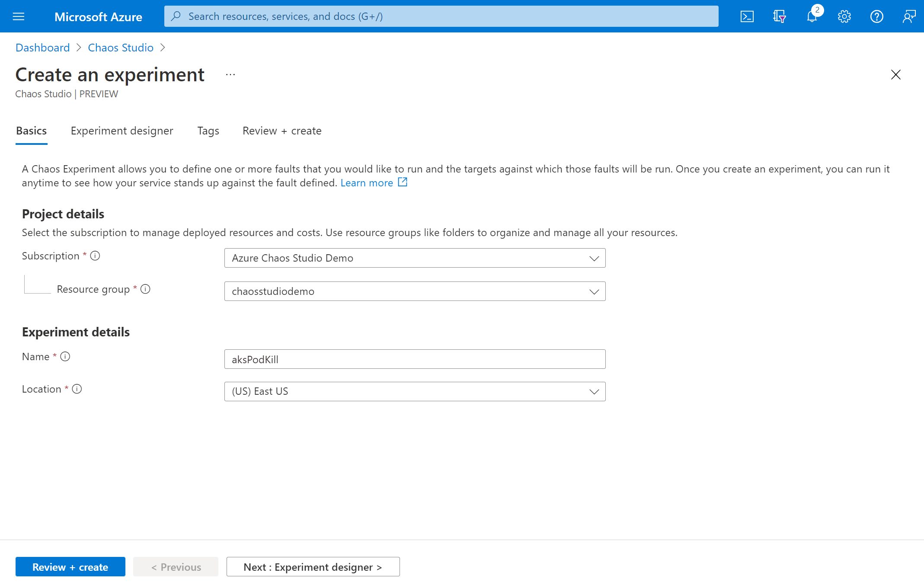Screen dimensions: 924x585
Task: Open the Azure settings gear icon
Action: pos(844,16)
